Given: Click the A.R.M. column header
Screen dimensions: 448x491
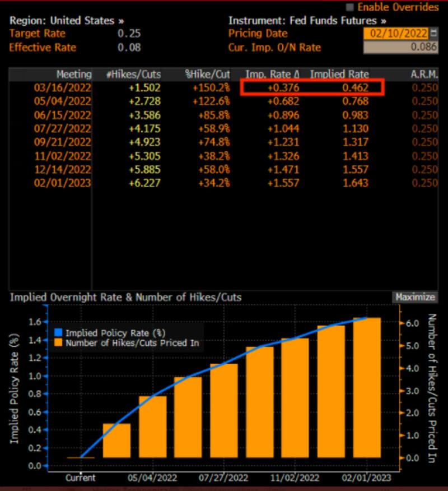Looking at the screenshot, I should point(424,74).
